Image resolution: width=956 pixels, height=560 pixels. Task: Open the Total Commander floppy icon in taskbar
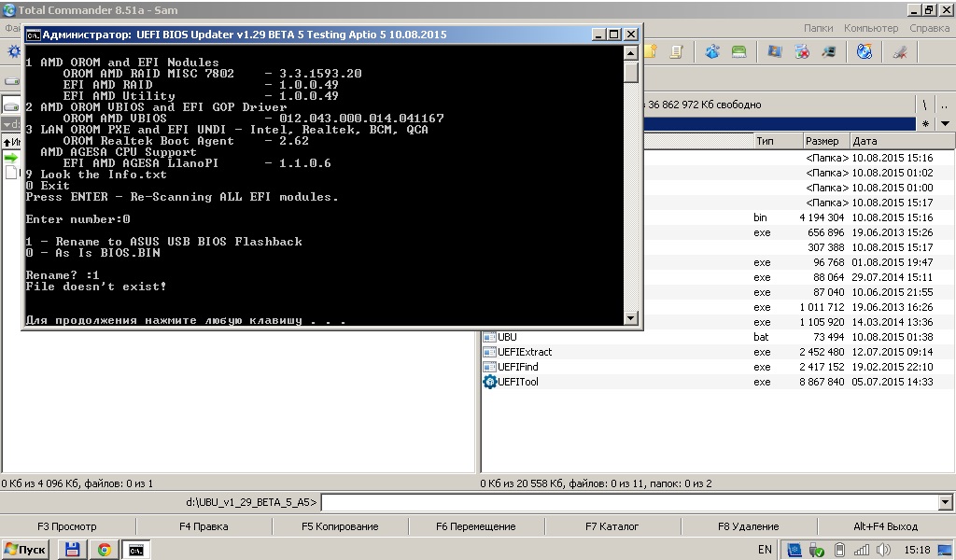[x=72, y=550]
